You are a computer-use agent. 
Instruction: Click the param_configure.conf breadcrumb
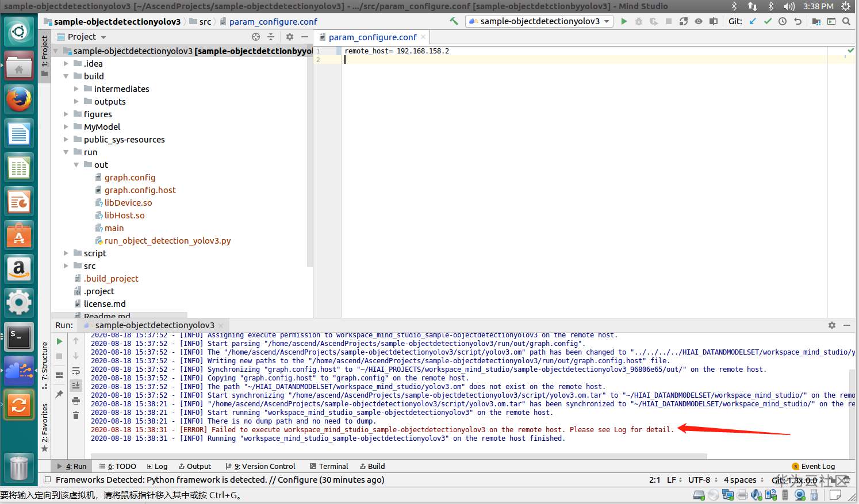[x=269, y=22]
